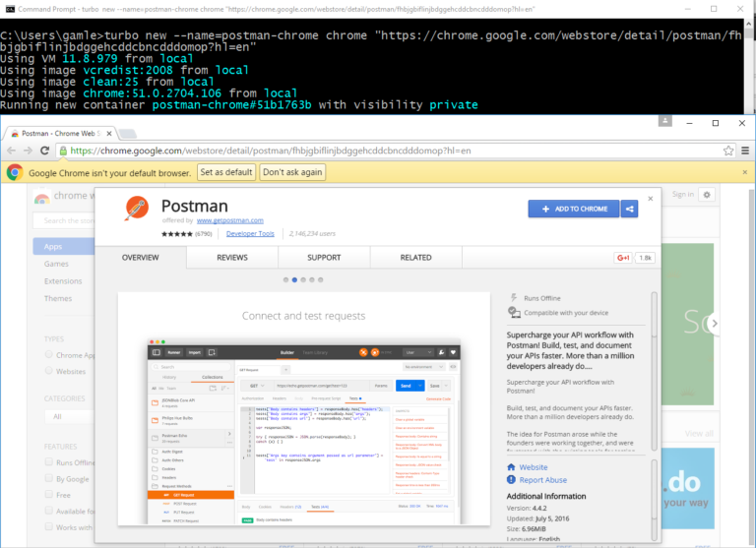Reload the page with refresh icon

point(45,151)
